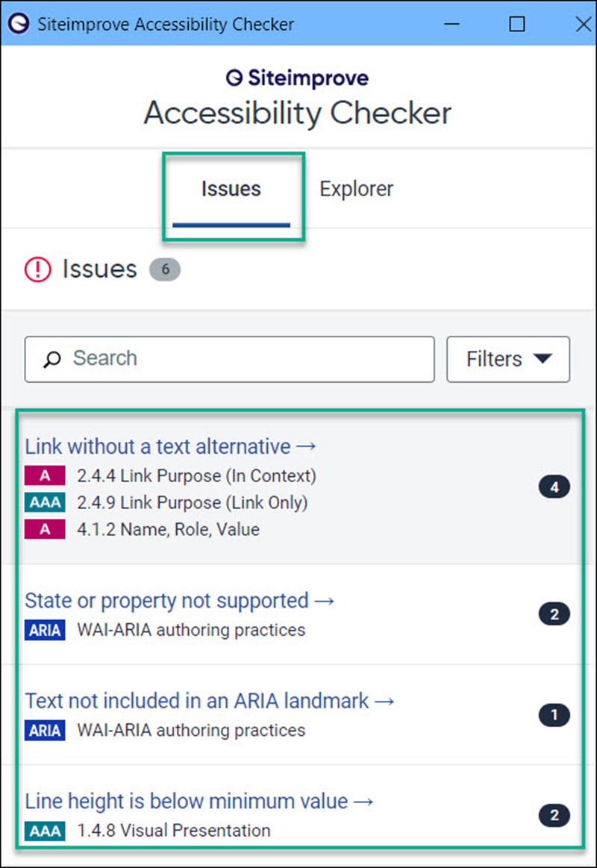Click the count badge 4 for link issue
Screen dimensions: 597x868
coord(554,487)
